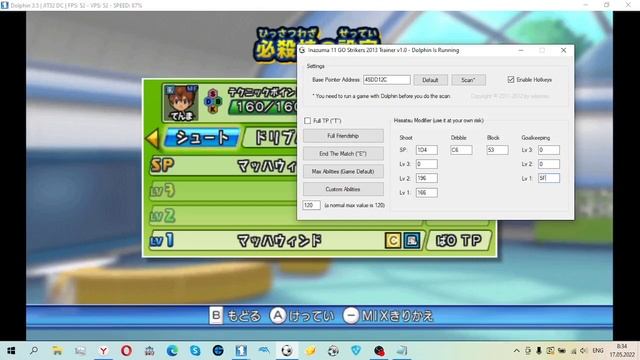Select the LV3 empty move slot
The width and height of the screenshot is (640, 360).
tap(223, 191)
